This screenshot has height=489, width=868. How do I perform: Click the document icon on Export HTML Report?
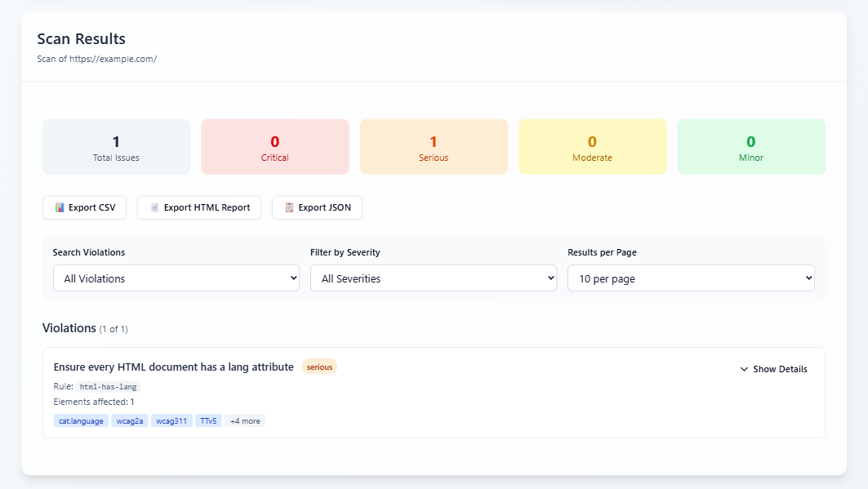155,207
